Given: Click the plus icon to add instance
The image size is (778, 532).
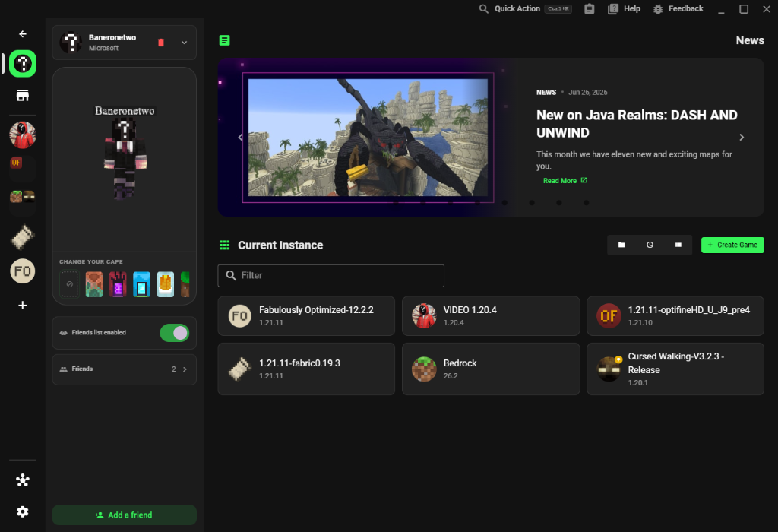Looking at the screenshot, I should 23,306.
